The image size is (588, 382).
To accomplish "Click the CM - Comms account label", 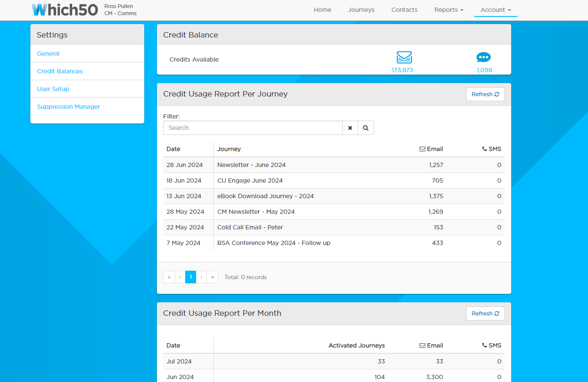I will 121,13.
